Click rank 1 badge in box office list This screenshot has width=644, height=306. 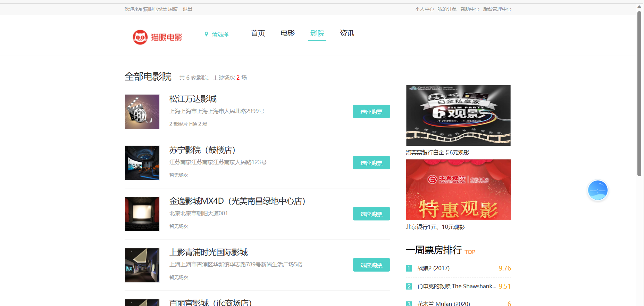coord(409,268)
